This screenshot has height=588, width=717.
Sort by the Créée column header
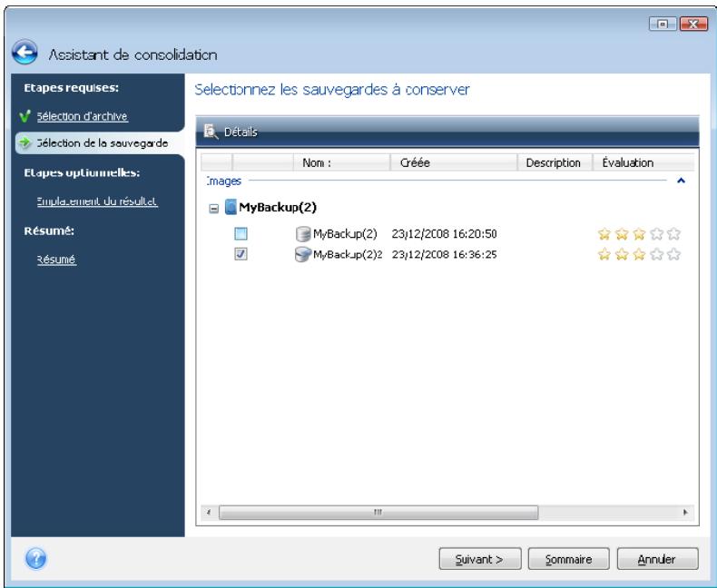point(454,162)
